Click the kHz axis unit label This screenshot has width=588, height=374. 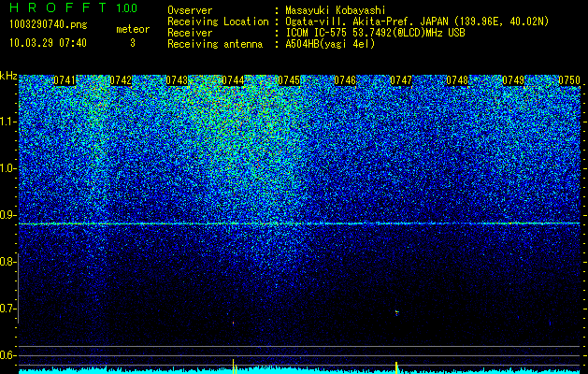(x=8, y=76)
